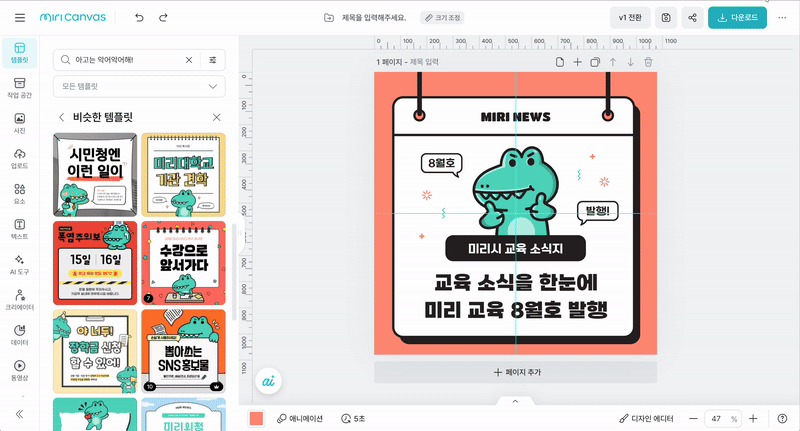Click the 47 % zoom value field

click(722, 418)
